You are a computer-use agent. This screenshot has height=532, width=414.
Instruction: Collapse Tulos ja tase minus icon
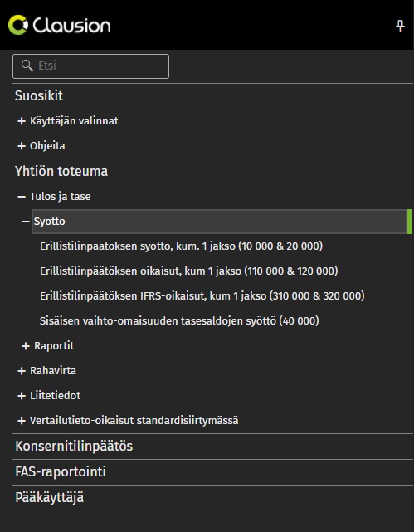22,197
